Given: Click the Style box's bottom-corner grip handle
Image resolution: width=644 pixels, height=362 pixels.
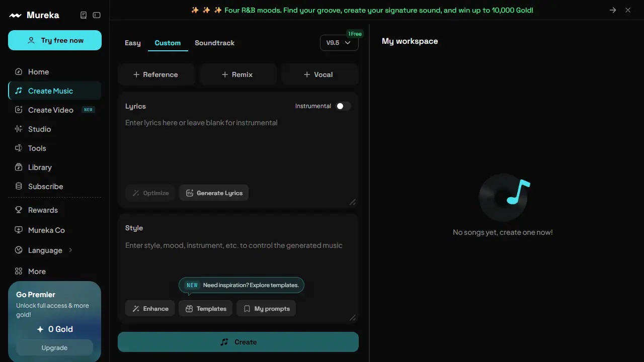Looking at the screenshot, I should coord(353,318).
